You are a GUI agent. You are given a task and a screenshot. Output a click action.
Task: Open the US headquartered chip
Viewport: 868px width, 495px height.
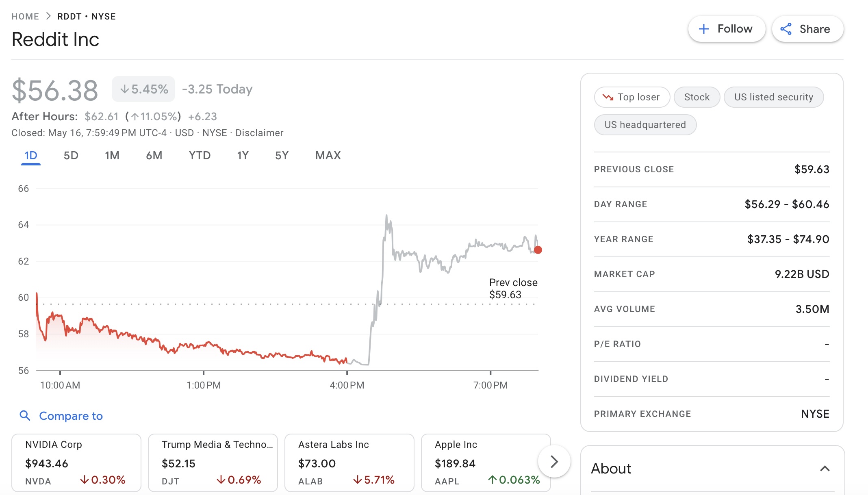[645, 125]
